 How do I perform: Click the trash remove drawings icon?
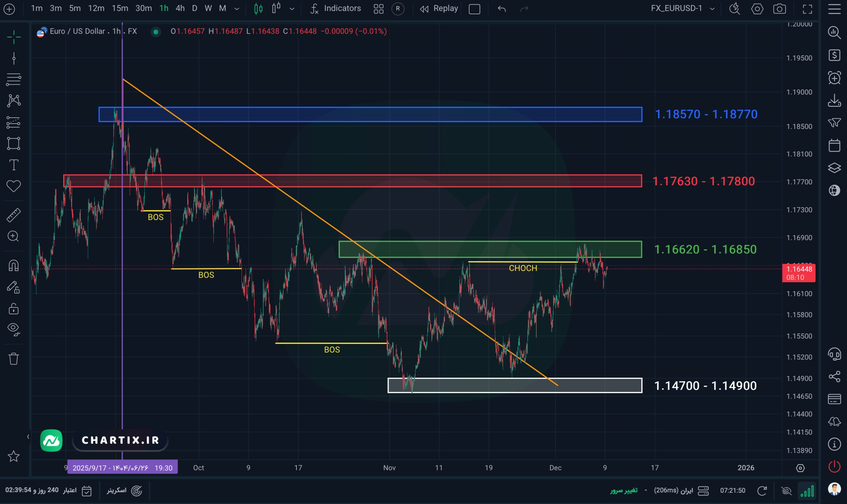coord(14,359)
